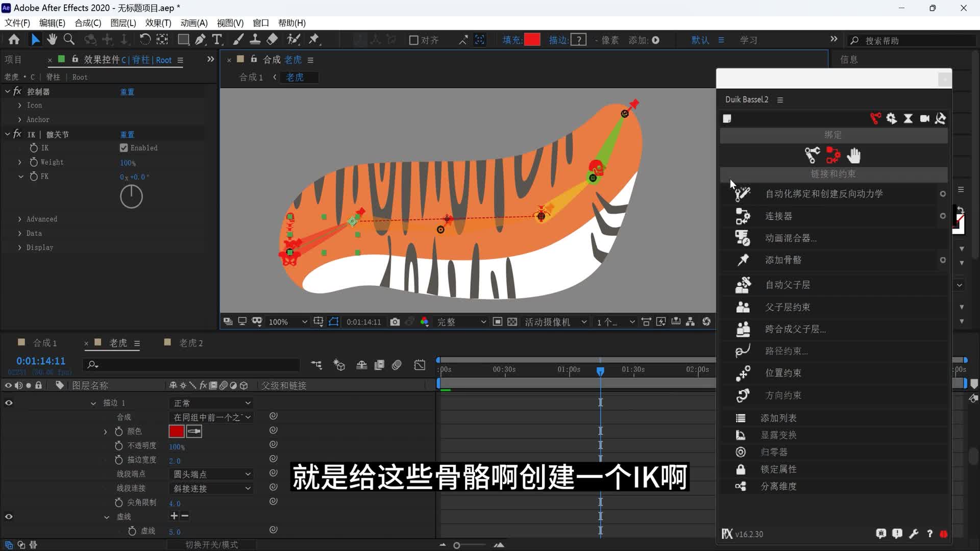Click Duik Add Bones pin icon
This screenshot has height=551, width=980.
pyautogui.click(x=743, y=260)
